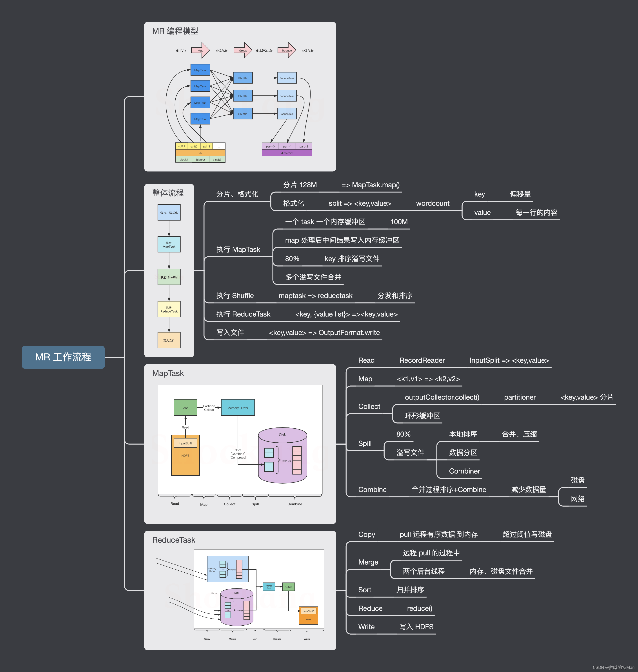The height and width of the screenshot is (672, 638).
Task: Click the 环形缓冲区 leaf node
Action: click(422, 415)
